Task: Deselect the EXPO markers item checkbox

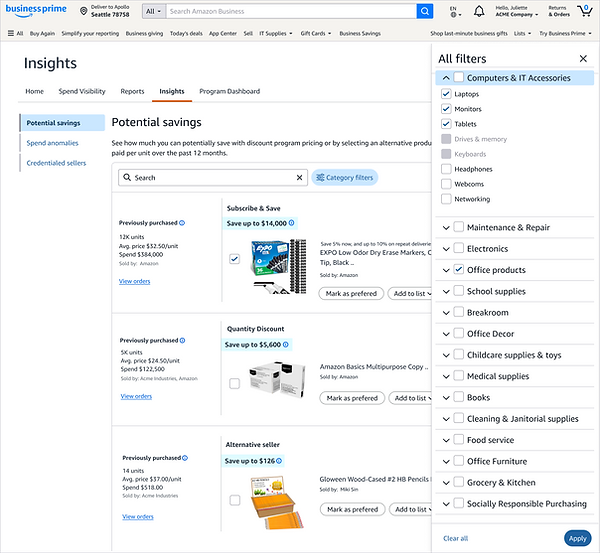Action: pyautogui.click(x=235, y=259)
